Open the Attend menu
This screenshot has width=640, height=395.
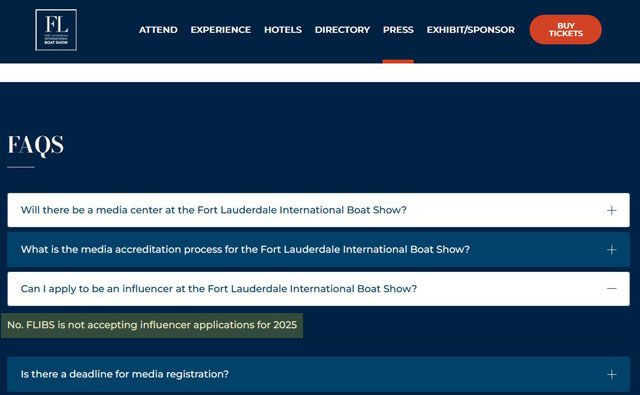pyautogui.click(x=158, y=30)
